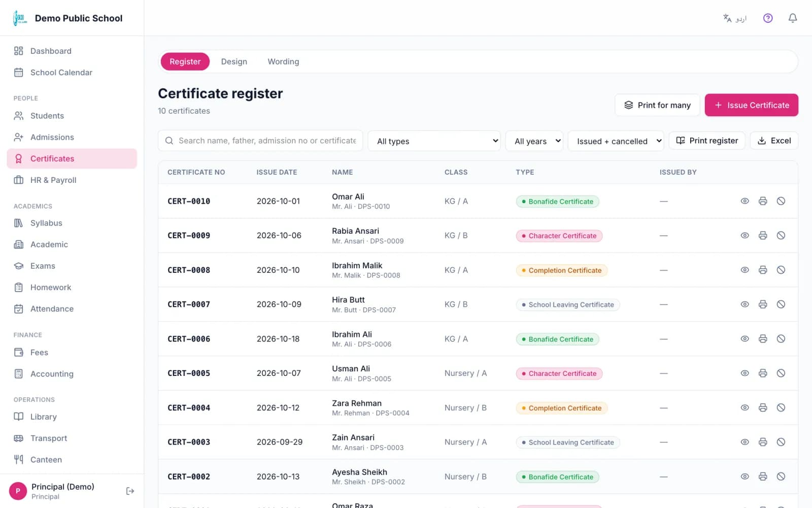This screenshot has width=812, height=508.
Task: Cancel certificate CERT-0006
Action: point(781,339)
